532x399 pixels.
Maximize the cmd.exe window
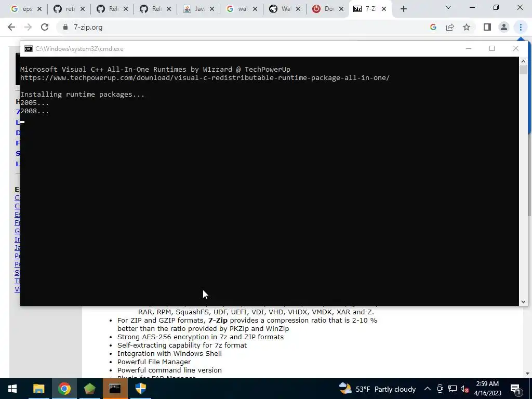pos(492,49)
